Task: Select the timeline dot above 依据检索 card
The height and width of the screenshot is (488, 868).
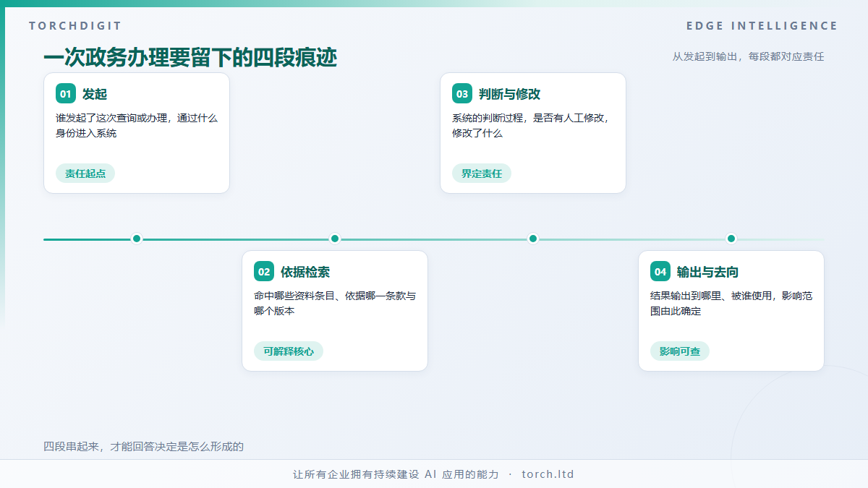Action: tap(335, 239)
